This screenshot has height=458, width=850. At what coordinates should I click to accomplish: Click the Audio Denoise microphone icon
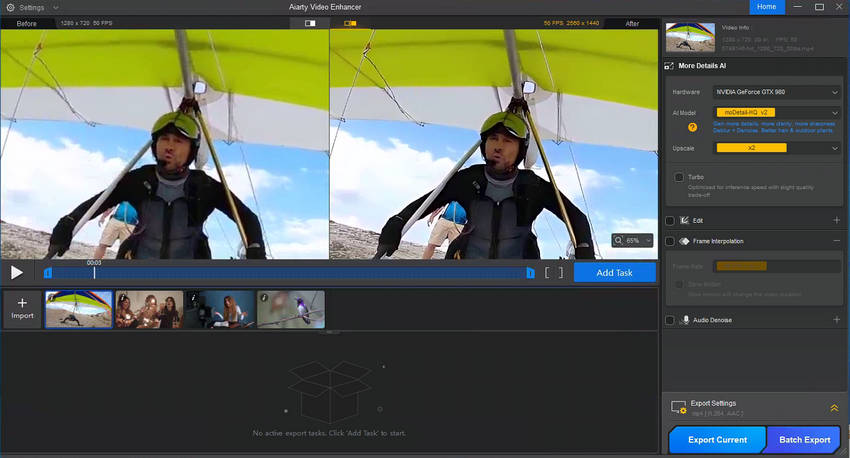(x=685, y=320)
